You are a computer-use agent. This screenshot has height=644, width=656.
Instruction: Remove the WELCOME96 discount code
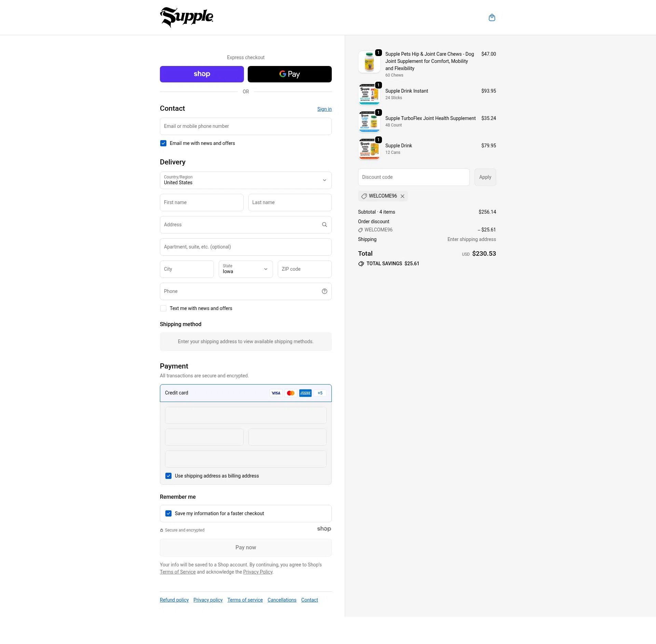click(402, 196)
